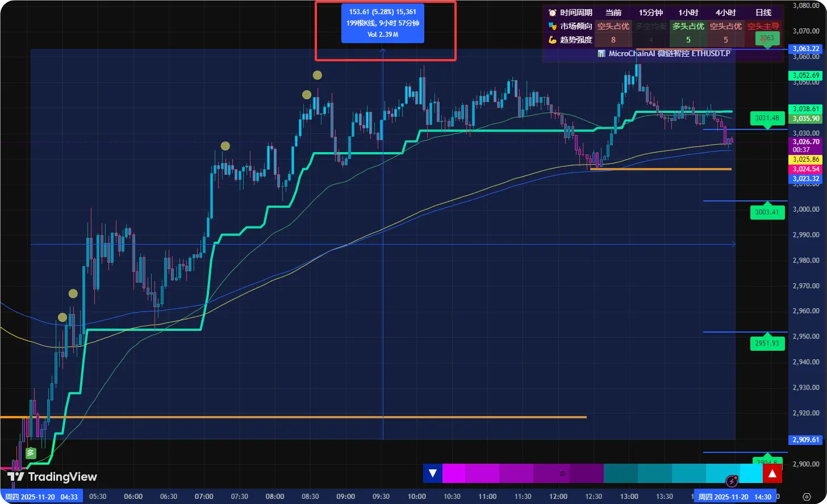The image size is (827, 504).
Task: Click the 2,920.00 price axis label
Action: (x=805, y=413)
